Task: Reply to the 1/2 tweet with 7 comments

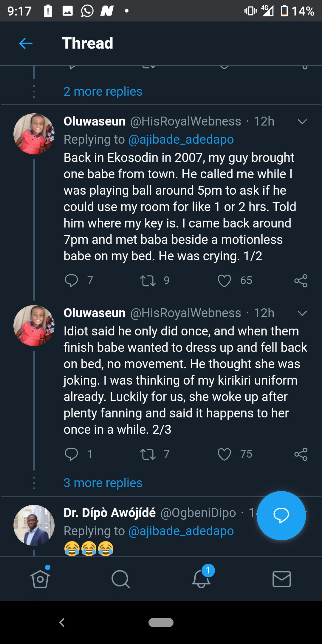Action: click(71, 281)
